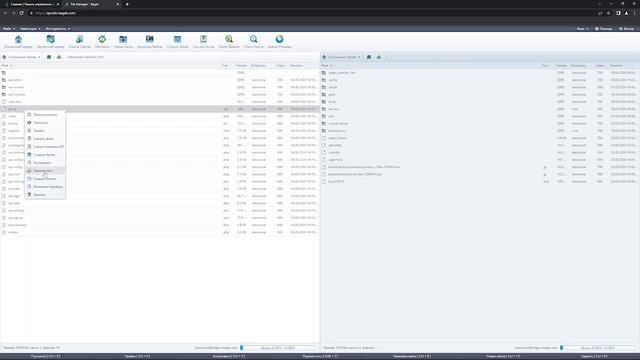Go to home folder in right panel
This screenshot has width=640, height=360.
[x=369, y=57]
